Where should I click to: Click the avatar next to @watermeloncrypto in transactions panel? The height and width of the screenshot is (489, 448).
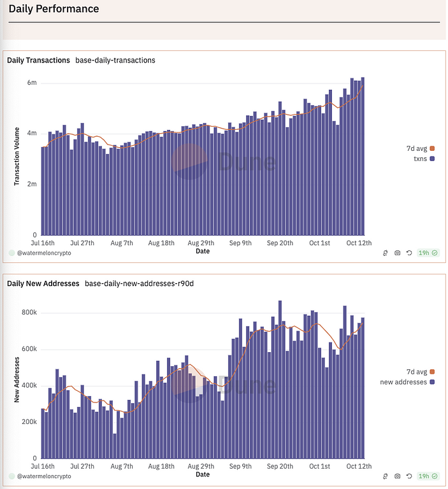tap(11, 253)
